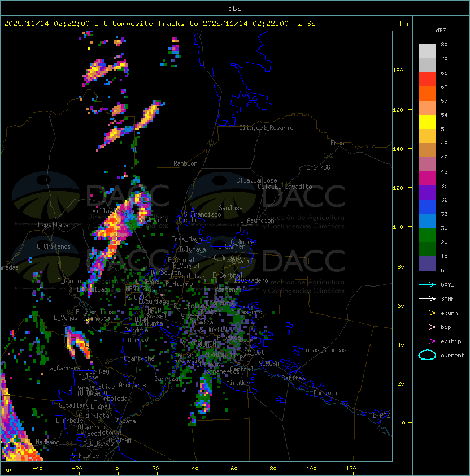This screenshot has height=476, width=470.
Task: Click the Tres_Mayo map label
Action: [x=186, y=239]
